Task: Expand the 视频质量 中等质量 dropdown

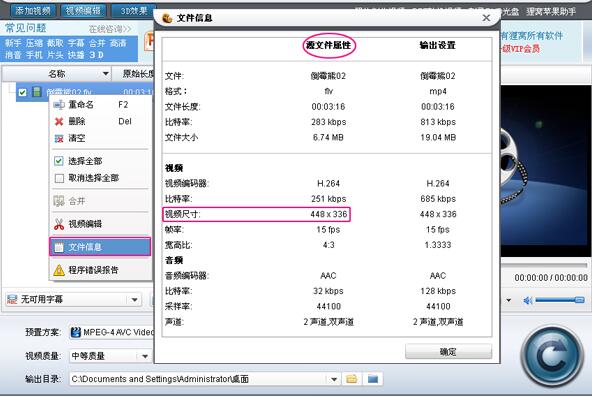Action: click(145, 356)
